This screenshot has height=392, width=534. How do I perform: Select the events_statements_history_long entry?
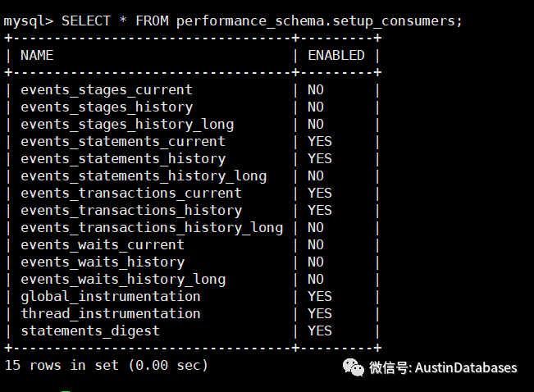pos(144,175)
